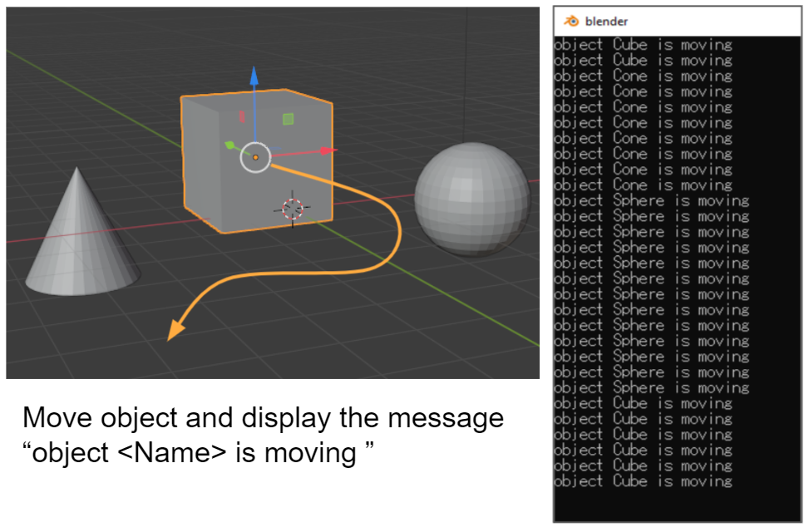
Task: Click the 3D cursor crosshair
Action: (x=293, y=209)
